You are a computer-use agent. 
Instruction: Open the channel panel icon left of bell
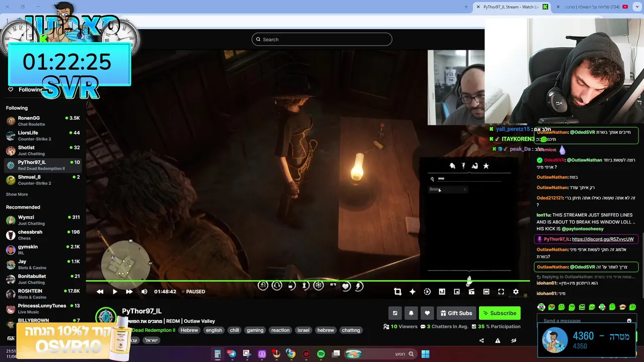click(x=395, y=313)
